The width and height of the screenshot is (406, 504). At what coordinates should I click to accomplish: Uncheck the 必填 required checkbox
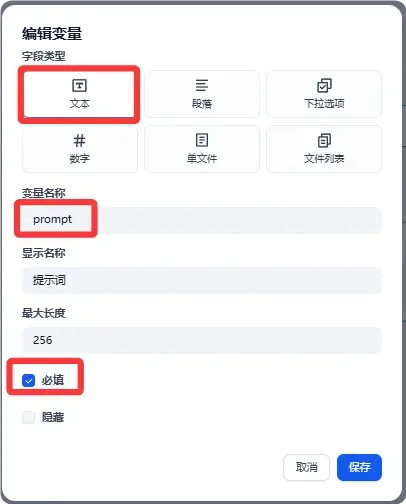tap(28, 380)
